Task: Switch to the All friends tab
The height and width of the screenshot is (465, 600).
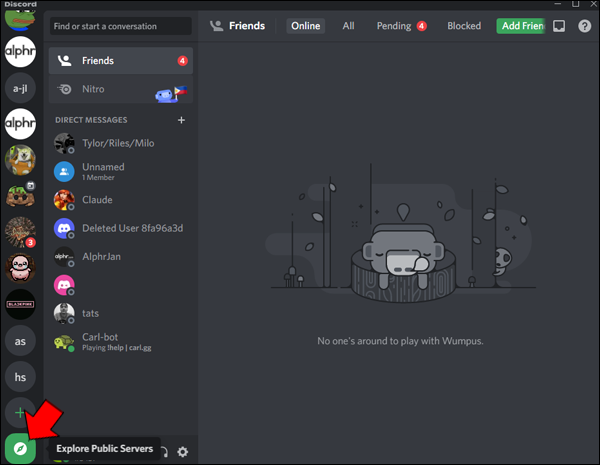Action: pos(348,26)
